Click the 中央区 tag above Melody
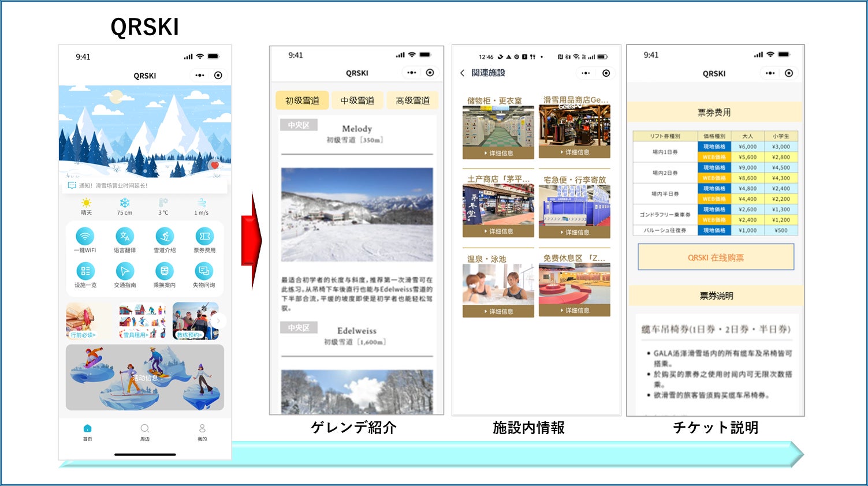This screenshot has height=486, width=868. pyautogui.click(x=299, y=125)
